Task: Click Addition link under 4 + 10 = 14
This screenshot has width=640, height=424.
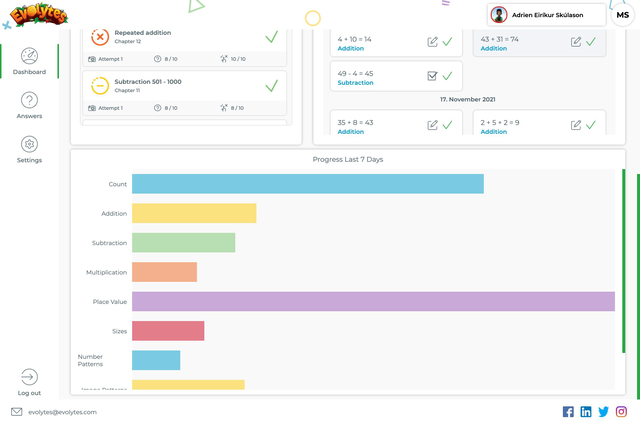Action: coord(351,48)
